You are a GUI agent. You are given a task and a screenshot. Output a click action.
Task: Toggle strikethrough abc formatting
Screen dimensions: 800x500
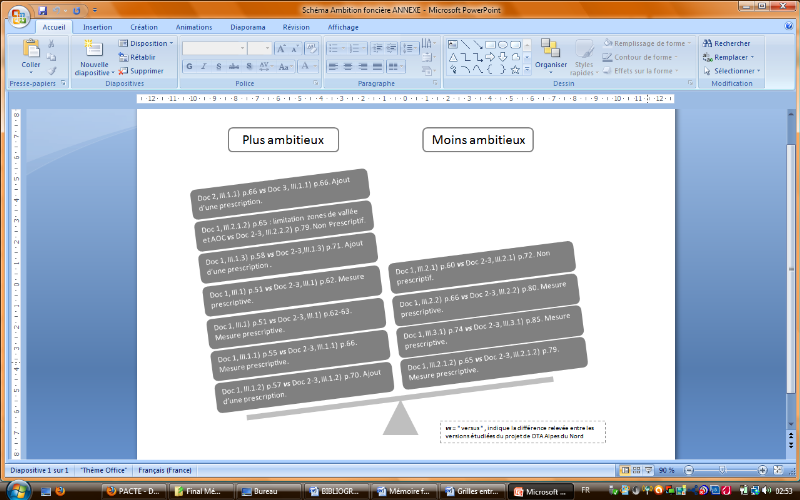pyautogui.click(x=234, y=66)
